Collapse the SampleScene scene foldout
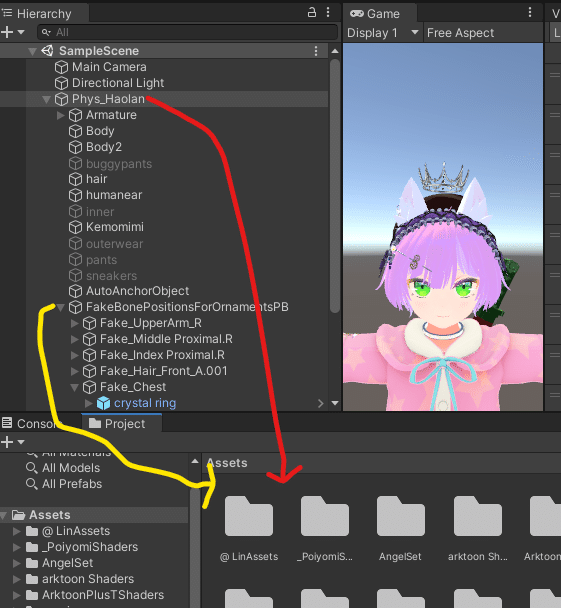 coord(33,51)
